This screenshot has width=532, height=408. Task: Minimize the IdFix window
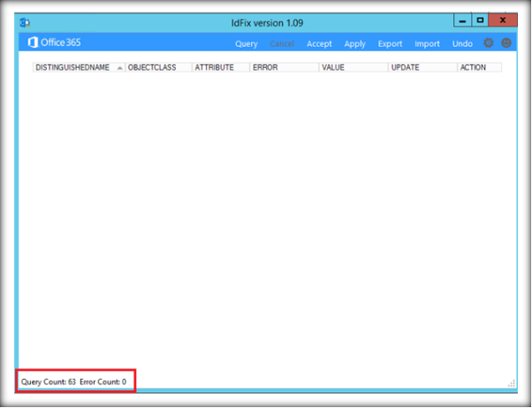pos(462,20)
